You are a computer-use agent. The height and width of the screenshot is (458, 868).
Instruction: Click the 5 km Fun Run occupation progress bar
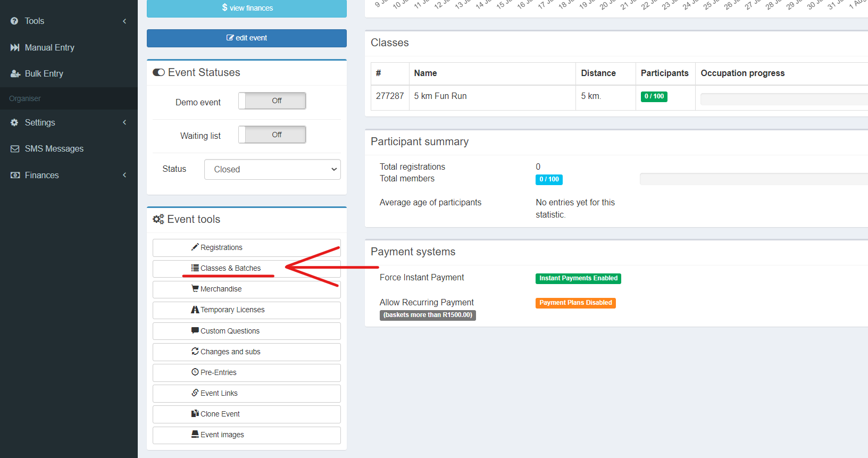pos(784,99)
